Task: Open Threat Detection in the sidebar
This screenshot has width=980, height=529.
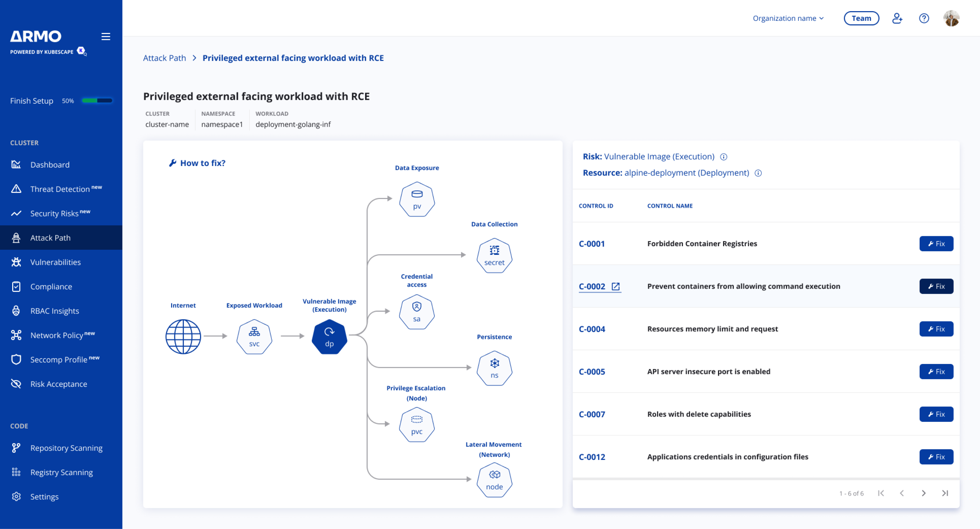Action: coord(61,189)
